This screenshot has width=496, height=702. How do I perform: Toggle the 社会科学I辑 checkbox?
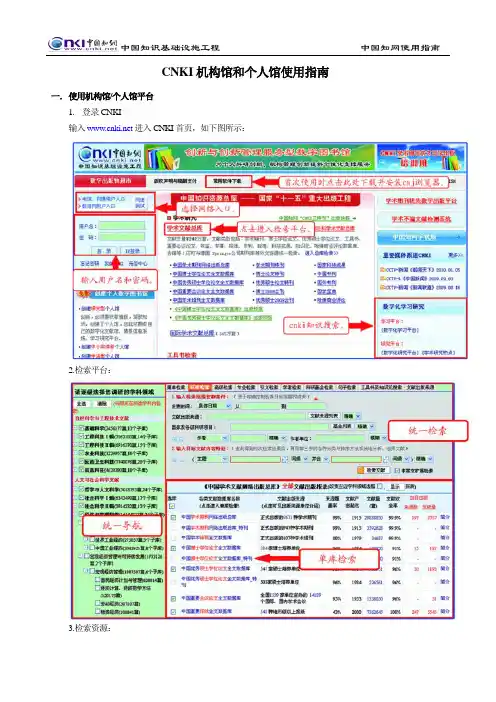pos(81,498)
